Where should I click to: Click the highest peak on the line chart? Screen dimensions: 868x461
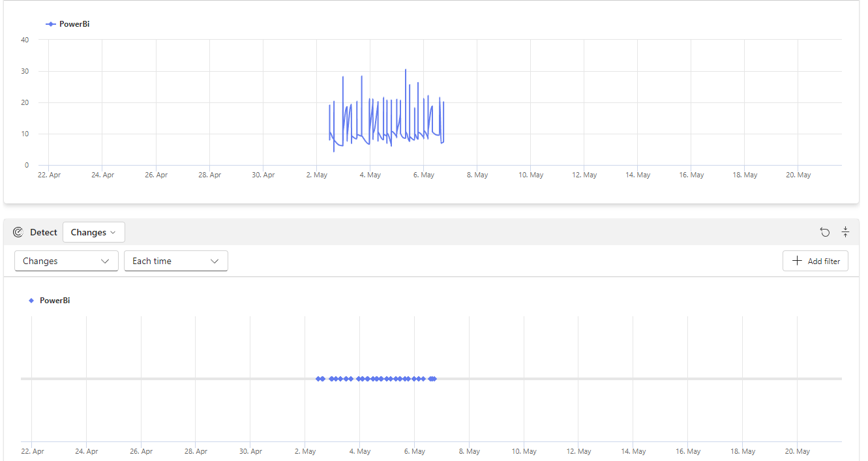point(406,69)
